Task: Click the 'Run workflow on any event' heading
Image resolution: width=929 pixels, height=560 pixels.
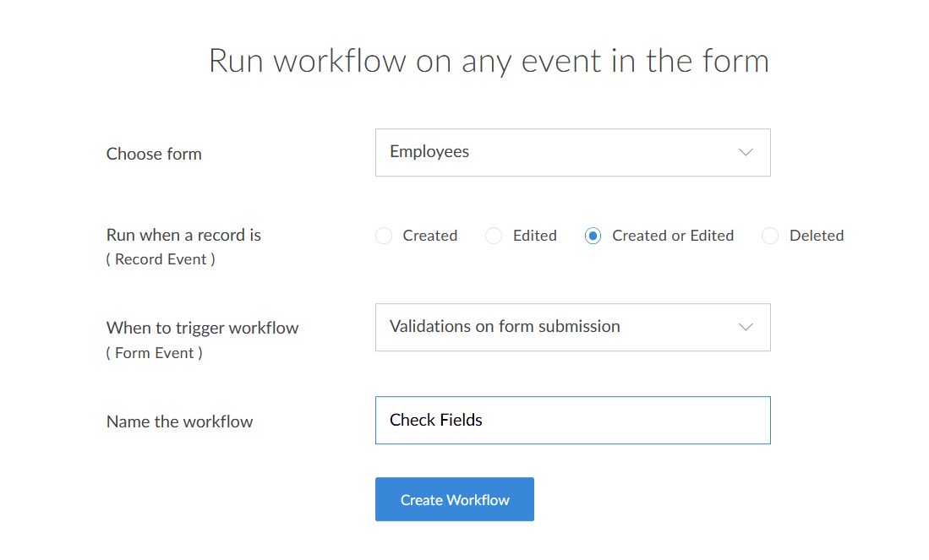Action: (489, 62)
